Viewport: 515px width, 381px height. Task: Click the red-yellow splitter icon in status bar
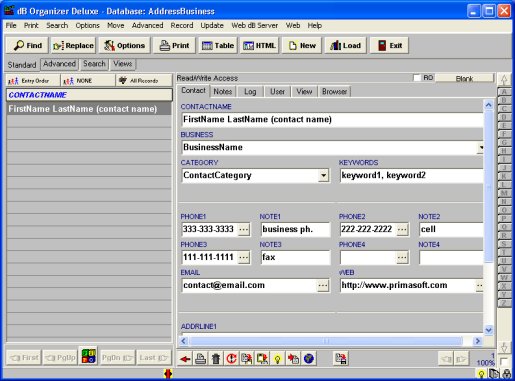tap(168, 374)
